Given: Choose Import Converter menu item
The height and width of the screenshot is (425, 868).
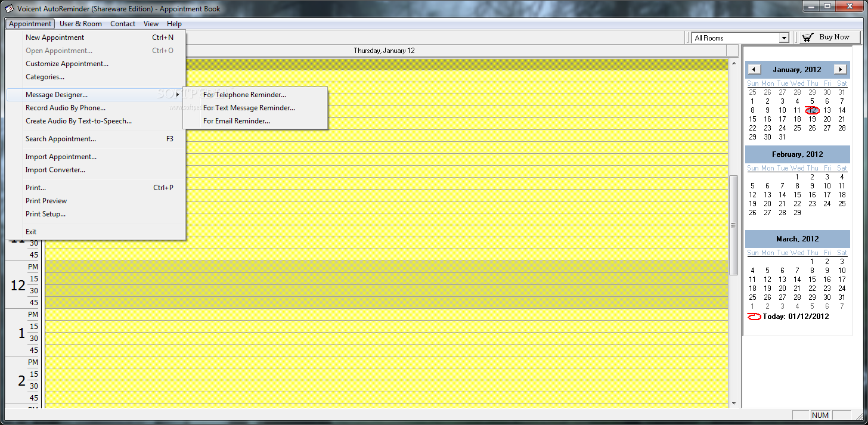Looking at the screenshot, I should click(96, 170).
